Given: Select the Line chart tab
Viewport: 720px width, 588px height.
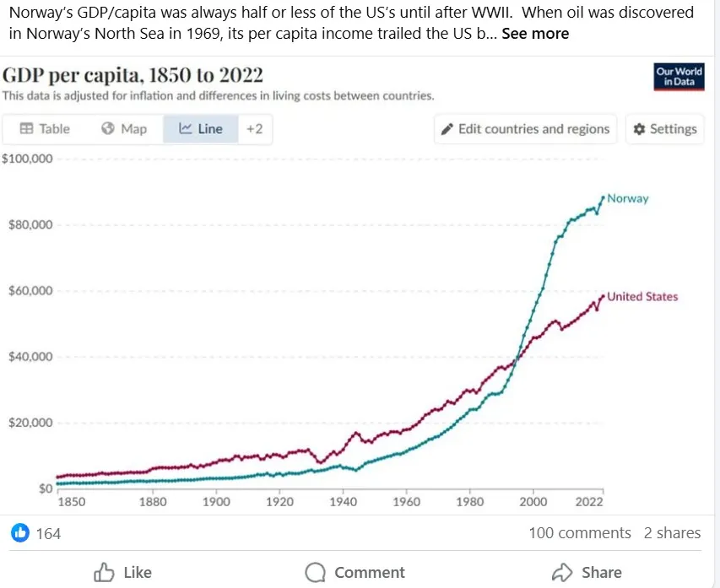Looking at the screenshot, I should [201, 129].
